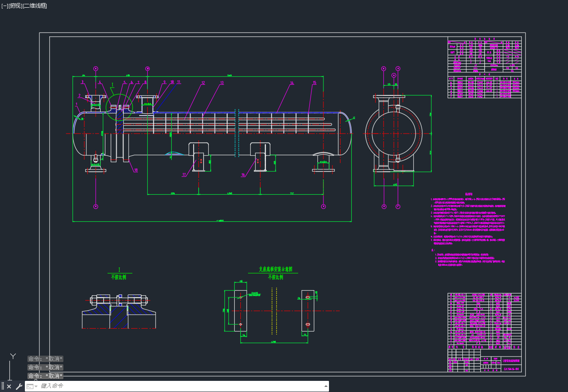Screen dimensions: 568x392
Task: Select callout number 7 in the drawing
Action: tap(138, 82)
